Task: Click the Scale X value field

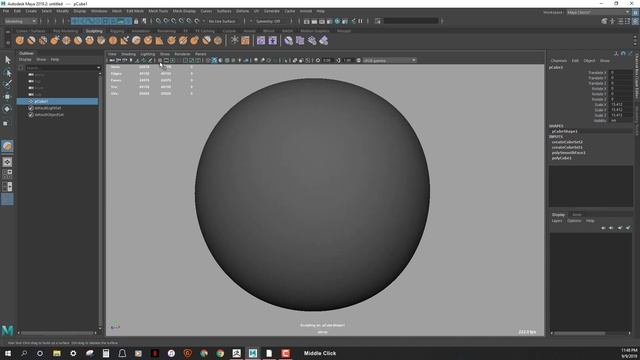Action: [621, 104]
